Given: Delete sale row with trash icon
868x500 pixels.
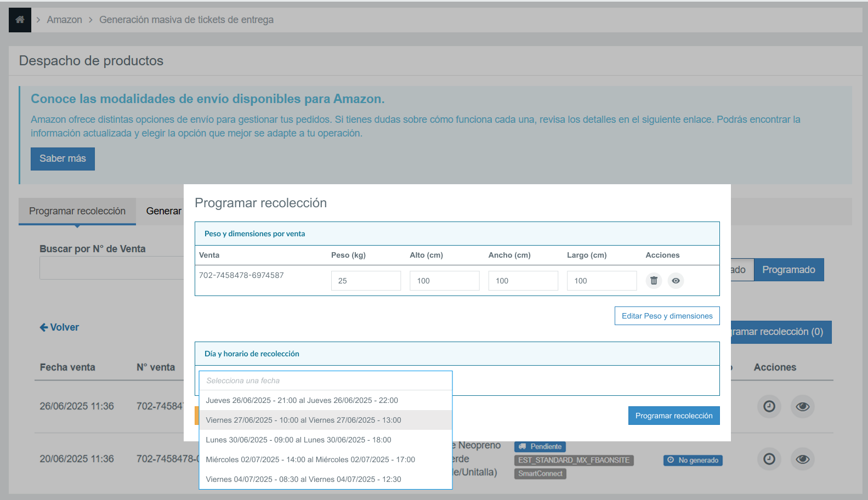Looking at the screenshot, I should point(654,281).
